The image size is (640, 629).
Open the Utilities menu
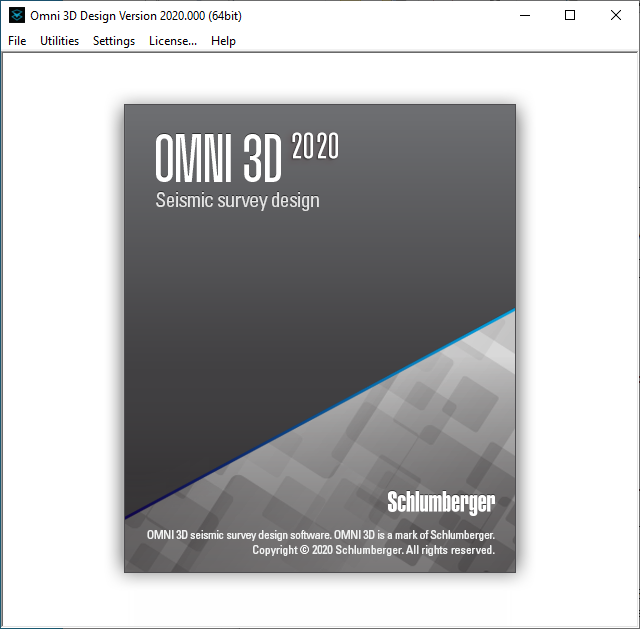point(59,41)
